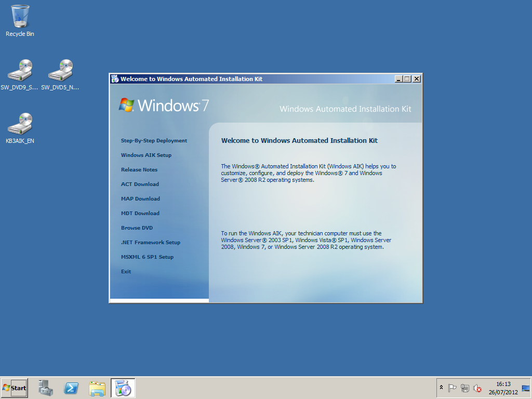532x399 pixels.
Task: Launch Windows PowerShell from the taskbar
Action: (x=71, y=388)
